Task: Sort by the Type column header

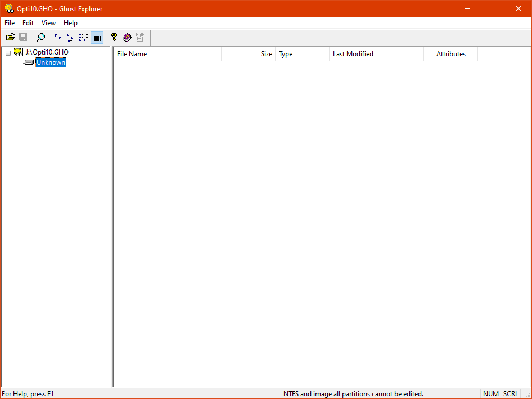Action: [303, 54]
